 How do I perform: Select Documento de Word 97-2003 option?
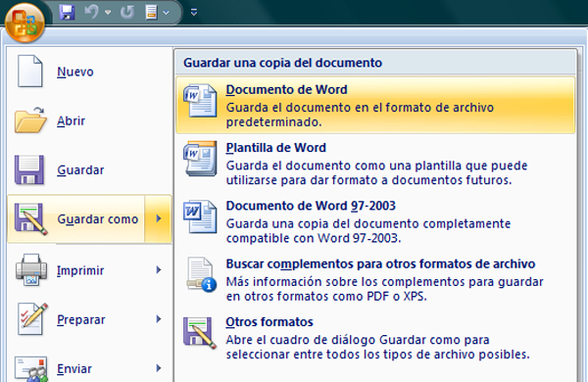tap(375, 221)
